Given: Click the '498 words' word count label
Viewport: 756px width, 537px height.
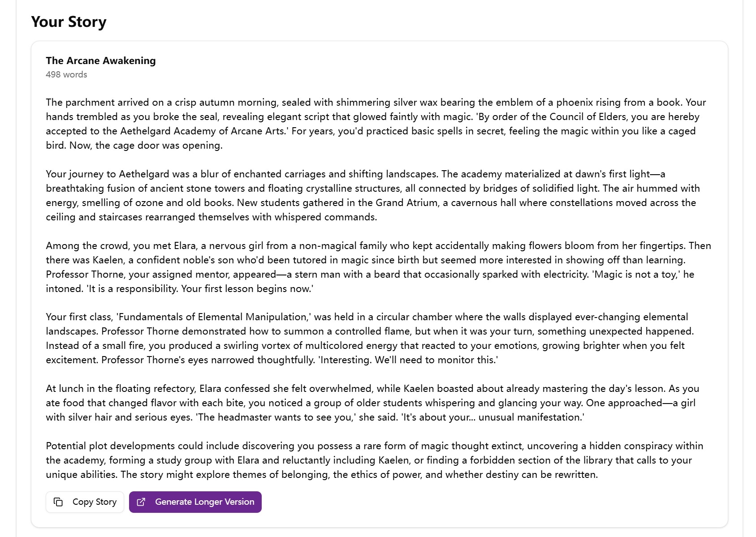Looking at the screenshot, I should [66, 75].
